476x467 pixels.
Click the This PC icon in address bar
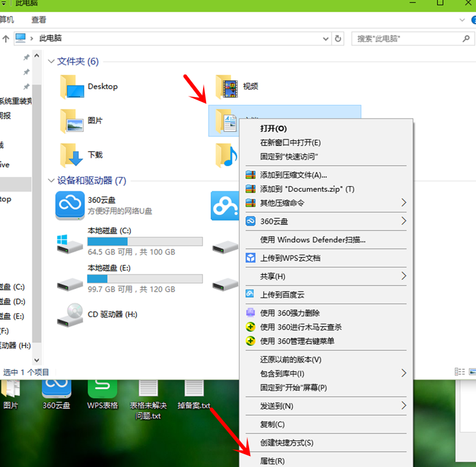20,39
